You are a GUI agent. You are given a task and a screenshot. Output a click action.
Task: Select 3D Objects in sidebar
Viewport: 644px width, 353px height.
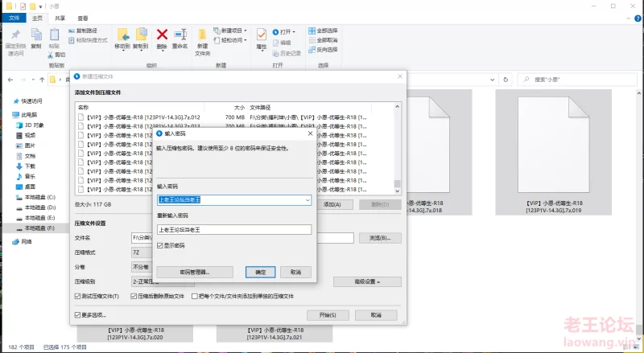coord(30,125)
